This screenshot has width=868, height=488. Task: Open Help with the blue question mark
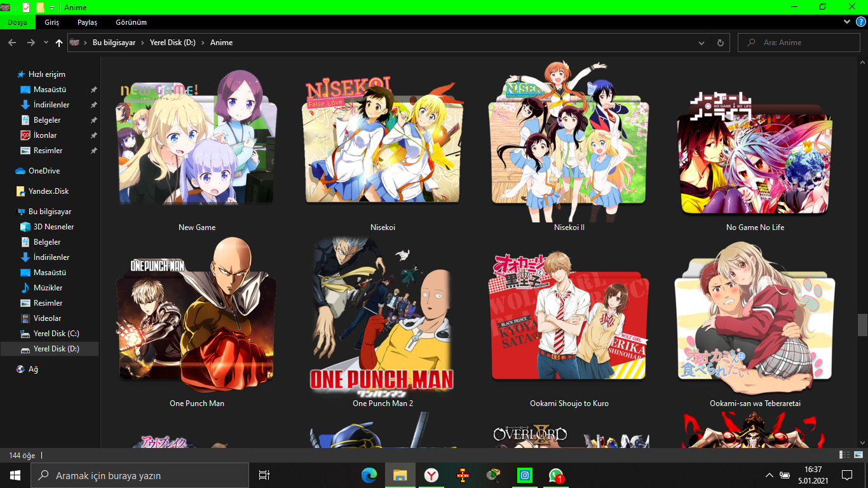click(861, 22)
